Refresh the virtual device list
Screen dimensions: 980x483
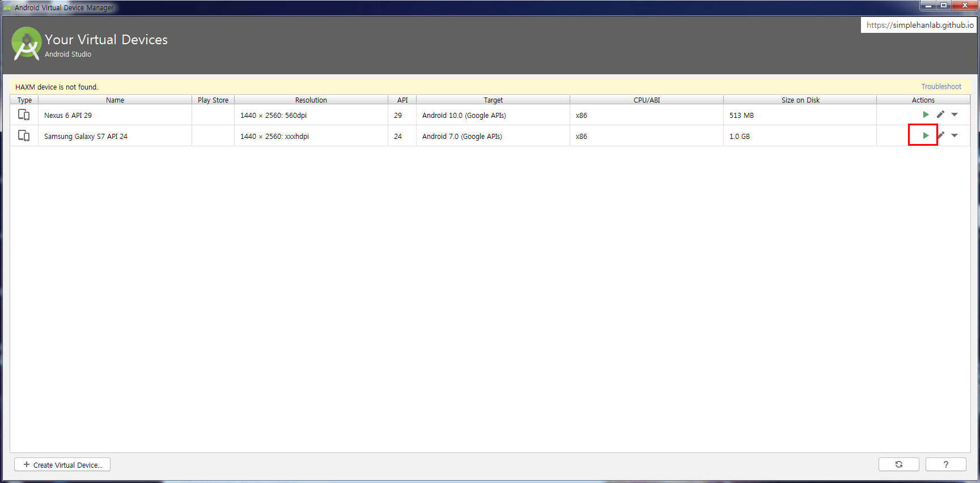click(899, 464)
